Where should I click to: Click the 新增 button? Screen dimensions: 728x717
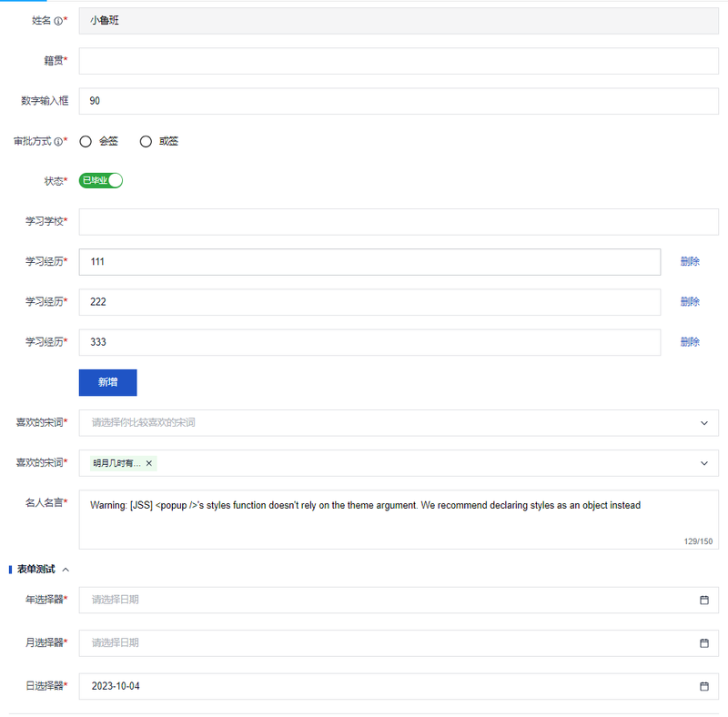(107, 383)
